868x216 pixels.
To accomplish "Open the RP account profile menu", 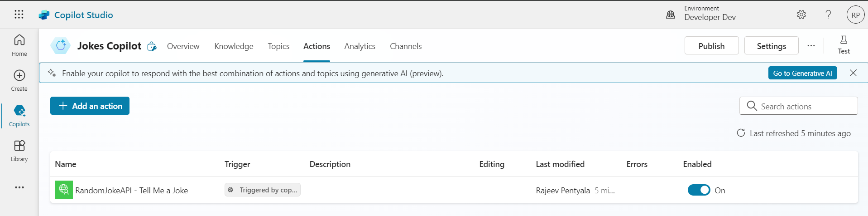I will pyautogui.click(x=855, y=15).
